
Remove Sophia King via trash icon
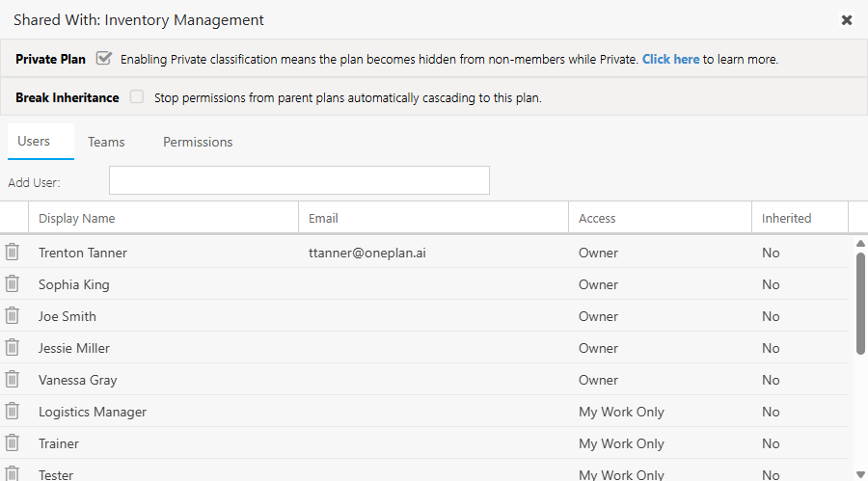[x=13, y=284]
